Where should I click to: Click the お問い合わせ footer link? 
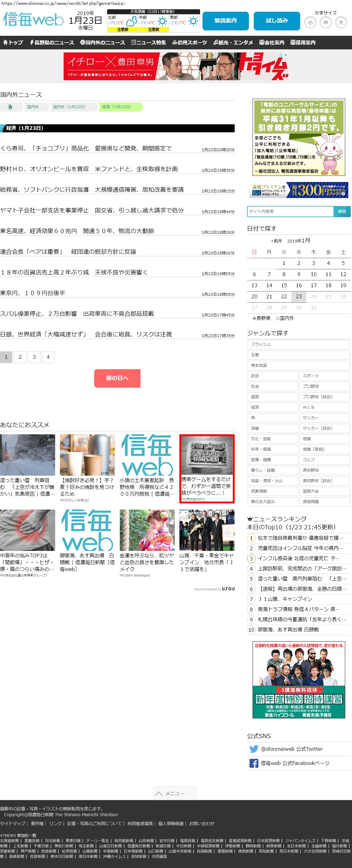coord(202,824)
